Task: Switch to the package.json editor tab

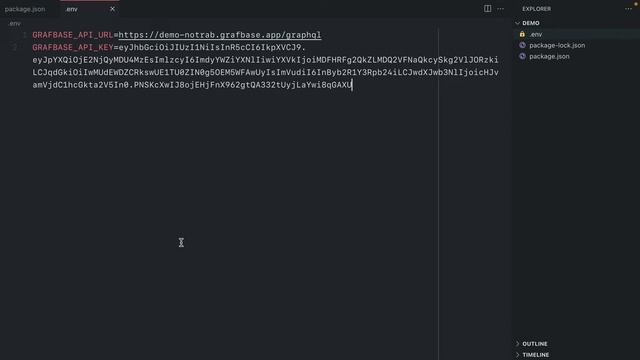Action: coord(25,9)
